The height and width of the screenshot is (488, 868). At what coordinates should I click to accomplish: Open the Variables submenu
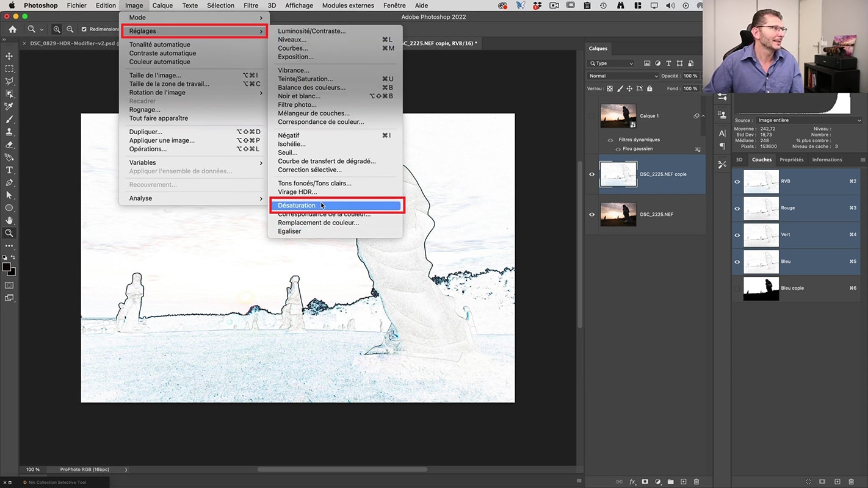click(195, 163)
